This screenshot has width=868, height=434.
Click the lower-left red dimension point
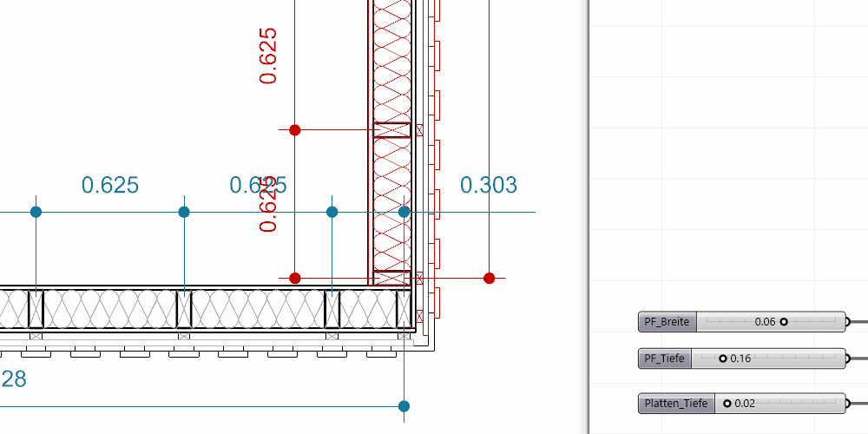point(295,278)
